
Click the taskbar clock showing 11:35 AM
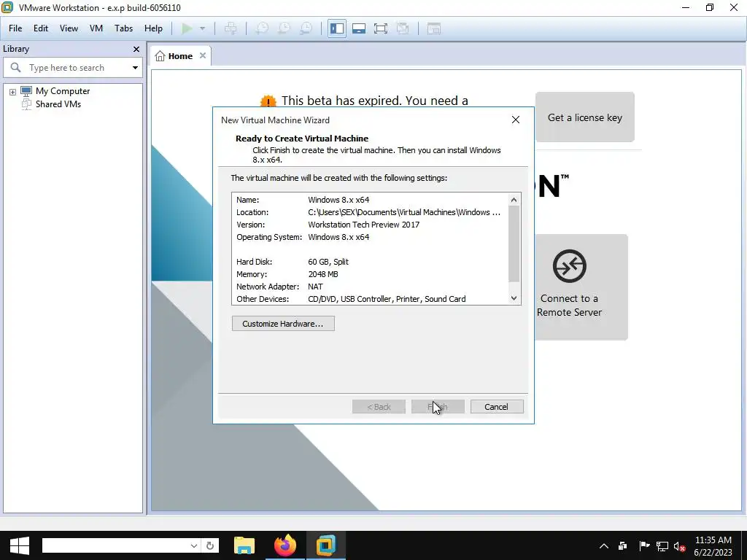(x=713, y=546)
